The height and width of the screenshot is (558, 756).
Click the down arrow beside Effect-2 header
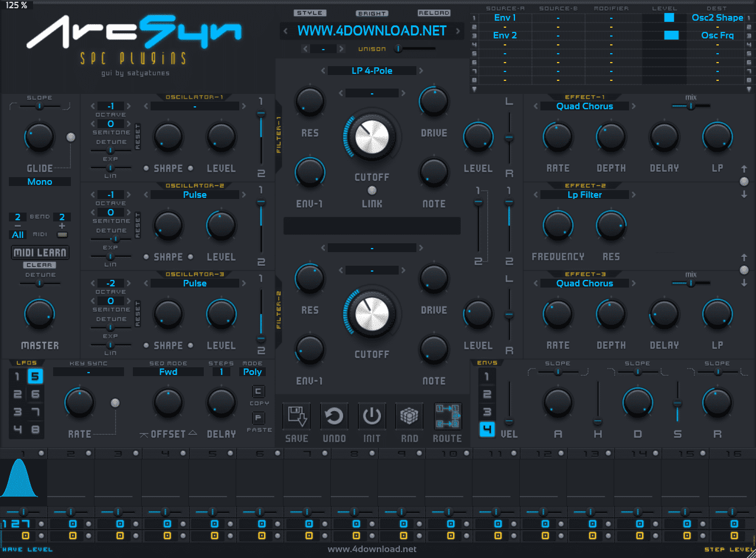(744, 194)
